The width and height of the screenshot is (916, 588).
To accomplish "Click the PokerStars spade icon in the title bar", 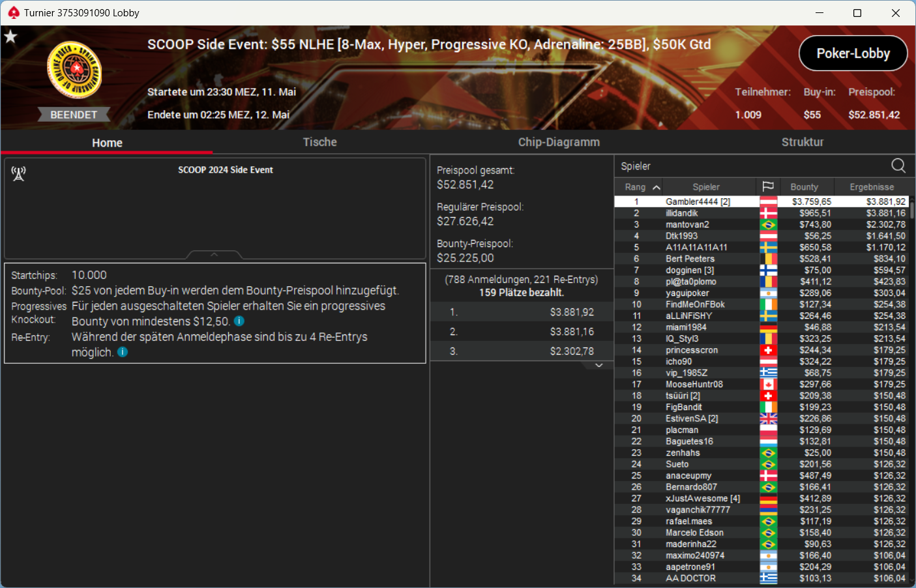I will (14, 12).
